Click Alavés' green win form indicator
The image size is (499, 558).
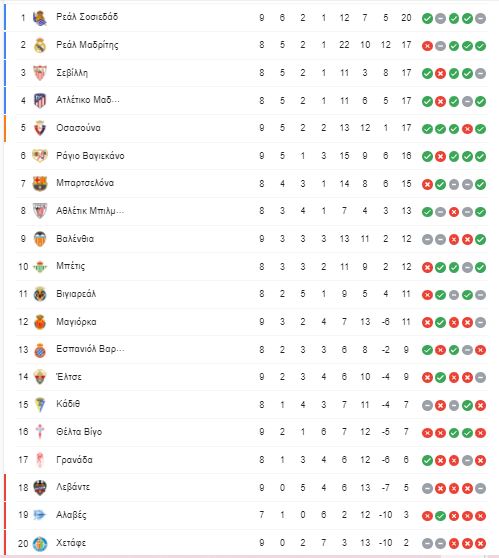[440, 516]
